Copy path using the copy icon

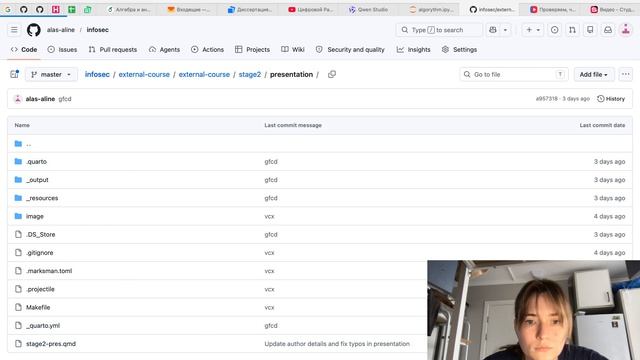pyautogui.click(x=332, y=74)
